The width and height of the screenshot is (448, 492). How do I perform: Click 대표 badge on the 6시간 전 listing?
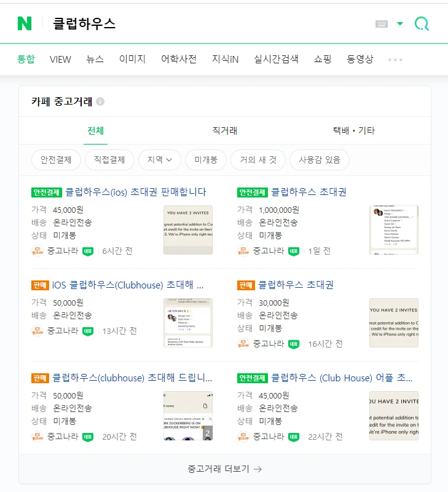88,252
